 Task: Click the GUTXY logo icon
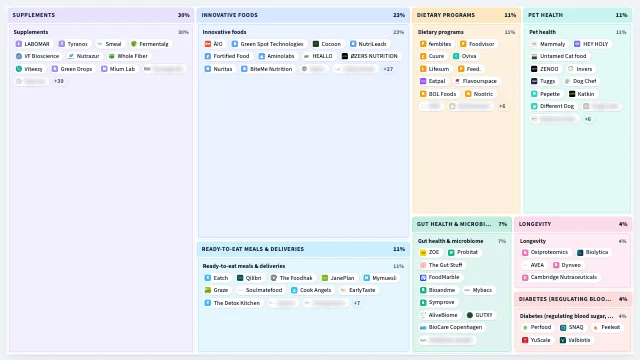point(470,315)
